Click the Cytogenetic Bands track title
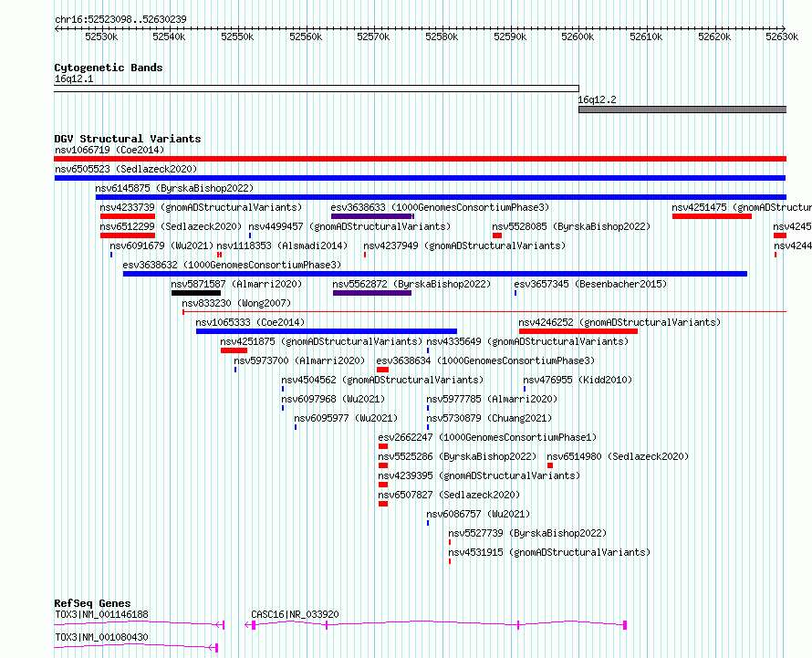Image resolution: width=812 pixels, height=658 pixels. point(109,68)
